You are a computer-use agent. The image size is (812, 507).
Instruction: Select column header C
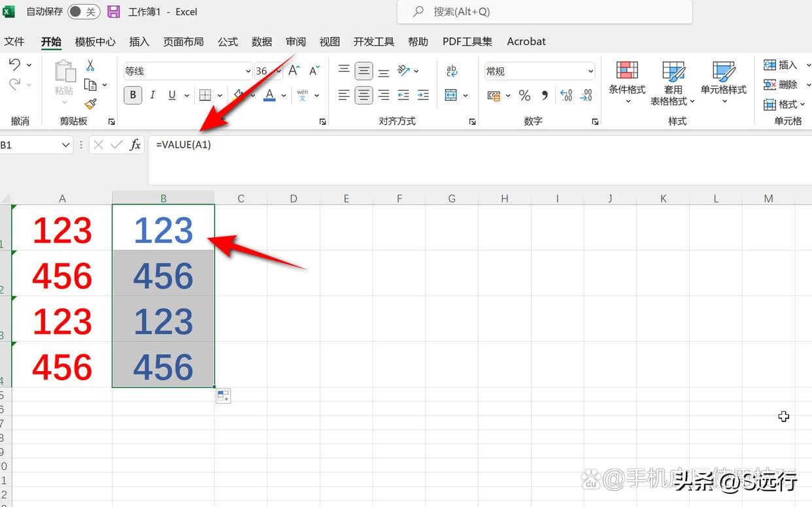(241, 198)
